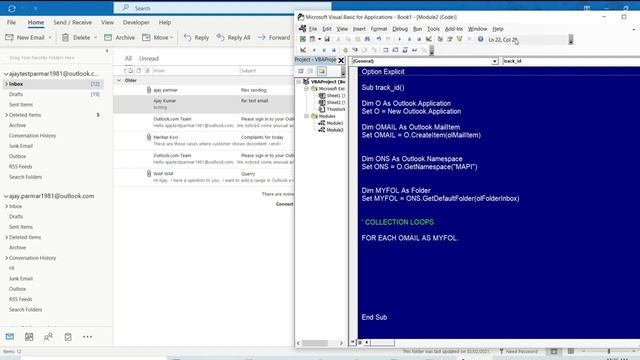Open the Insert menu in VBA

coord(359,29)
